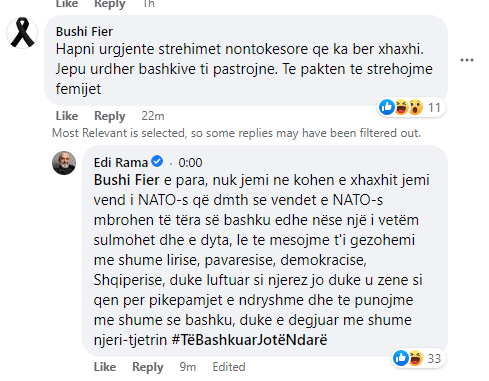Open the #TëBashkuarJotëNdarë hashtag
Image resolution: width=489 pixels, height=381 pixels.
point(249,340)
